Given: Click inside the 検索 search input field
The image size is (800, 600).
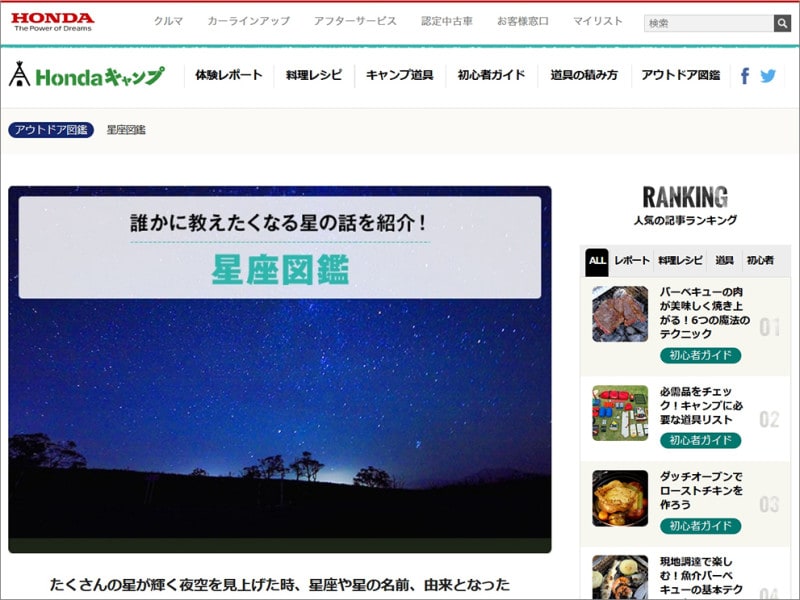Looking at the screenshot, I should pos(705,21).
